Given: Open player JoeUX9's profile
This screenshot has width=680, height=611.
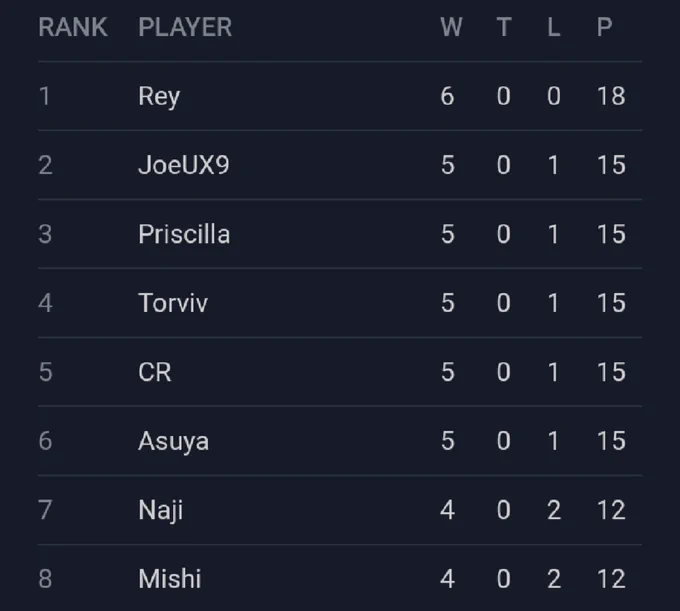Looking at the screenshot, I should tap(183, 165).
